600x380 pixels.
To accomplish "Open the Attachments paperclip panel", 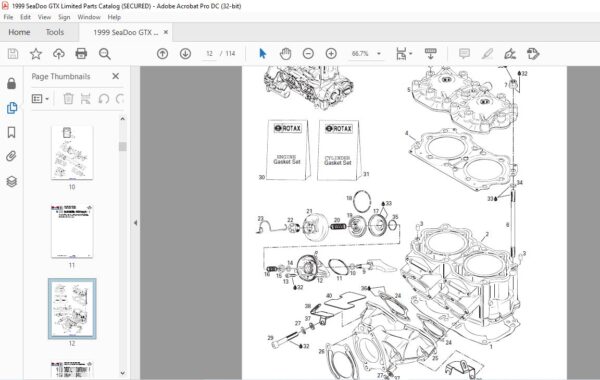I will 11,157.
